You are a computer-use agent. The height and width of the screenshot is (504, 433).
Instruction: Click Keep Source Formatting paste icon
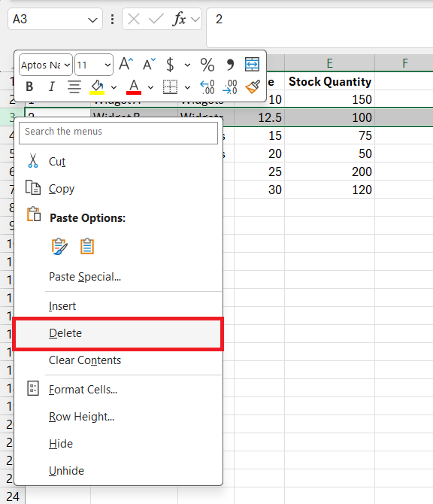tap(59, 247)
